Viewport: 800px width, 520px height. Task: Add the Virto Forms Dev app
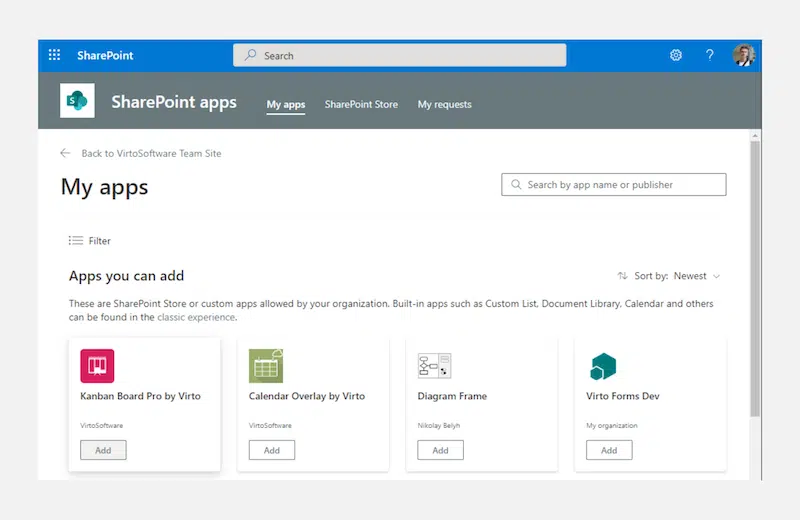tap(609, 450)
